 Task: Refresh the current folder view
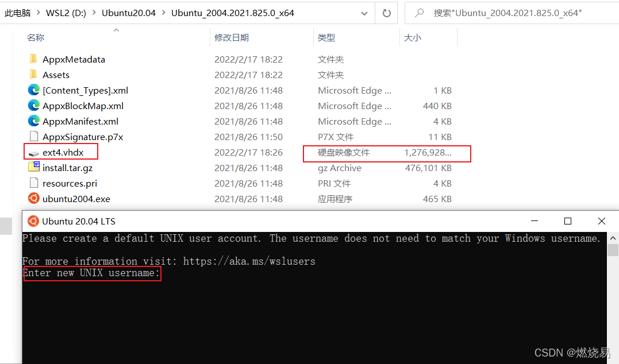point(386,13)
